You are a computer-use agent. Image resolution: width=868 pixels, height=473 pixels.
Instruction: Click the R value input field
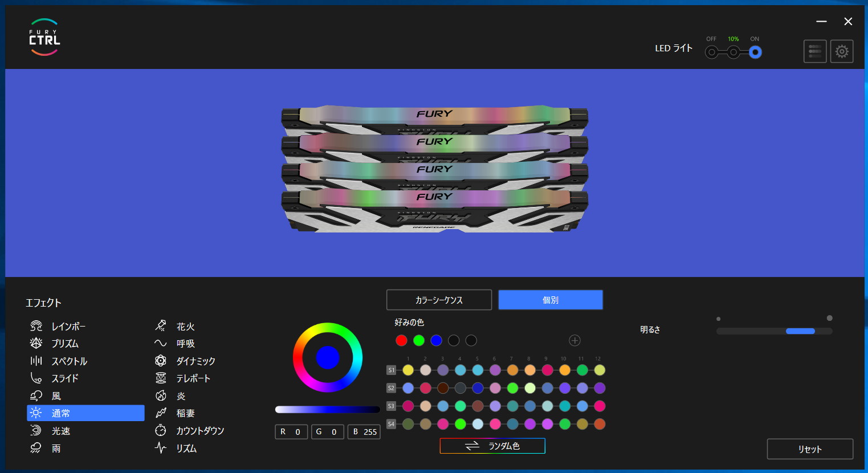click(x=291, y=432)
